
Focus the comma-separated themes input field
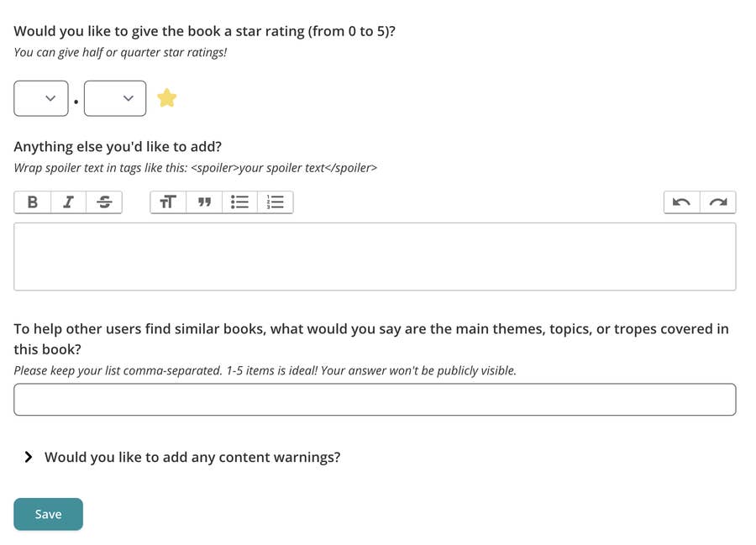tap(375, 399)
